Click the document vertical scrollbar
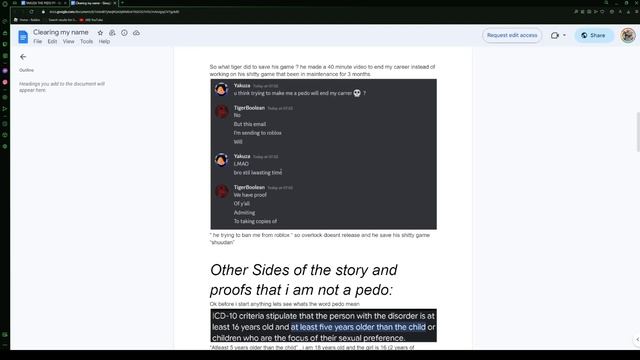640x360 pixels. click(638, 131)
